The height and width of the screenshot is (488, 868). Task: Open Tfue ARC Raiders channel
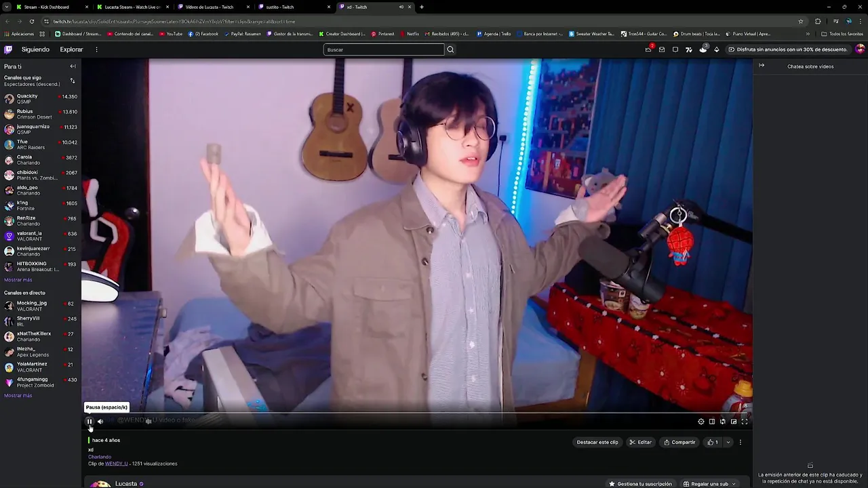[x=41, y=144]
